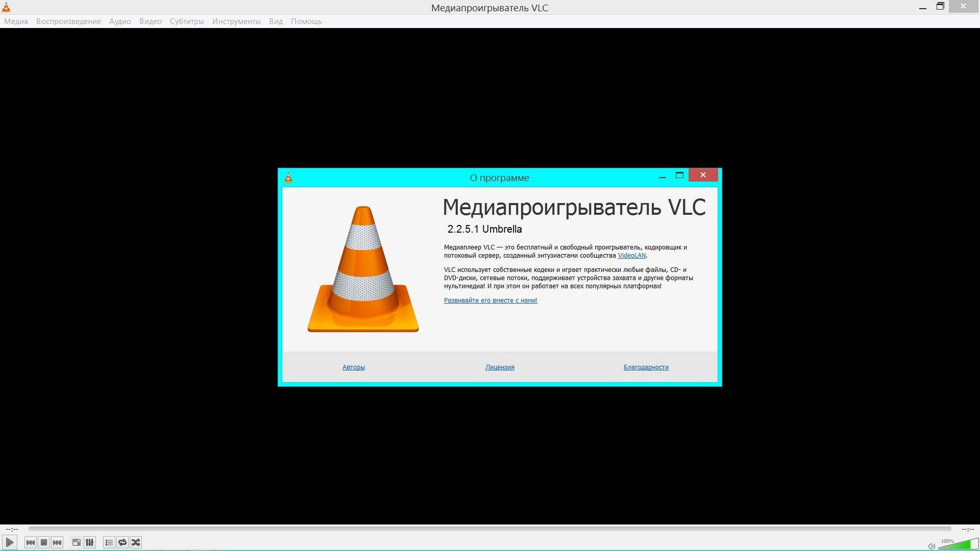This screenshot has height=551, width=980.
Task: Toggle the remaining time label at bottom right
Action: 968,530
